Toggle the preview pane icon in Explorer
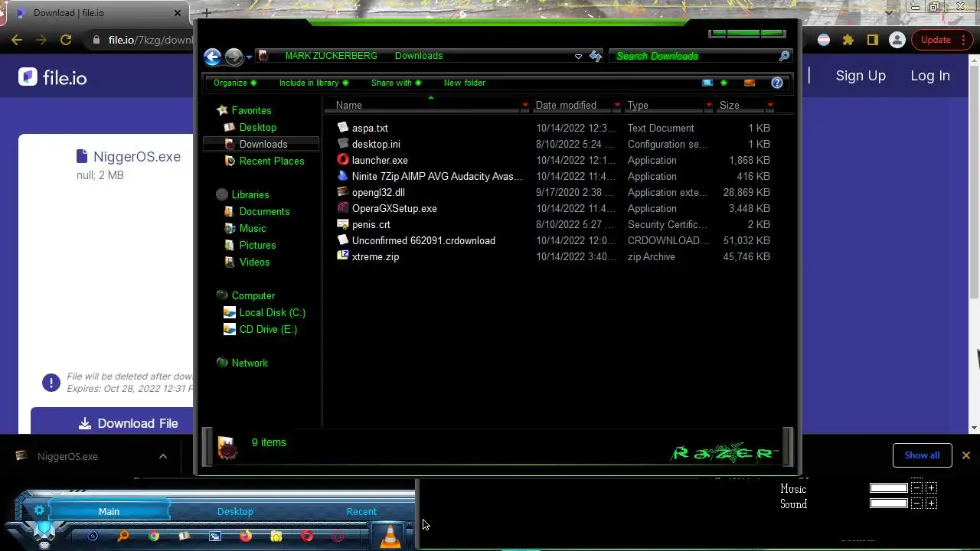 tap(750, 83)
